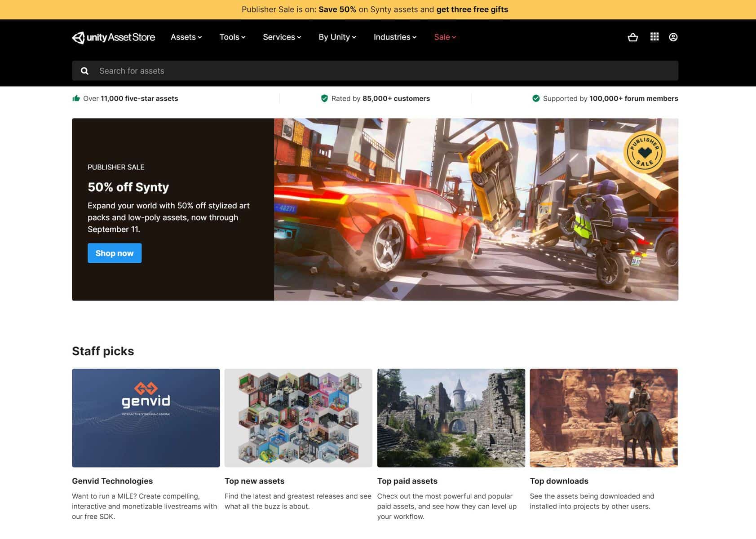Click the 'Over 11,000 five-star assets' text
This screenshot has height=539, width=756.
(131, 98)
